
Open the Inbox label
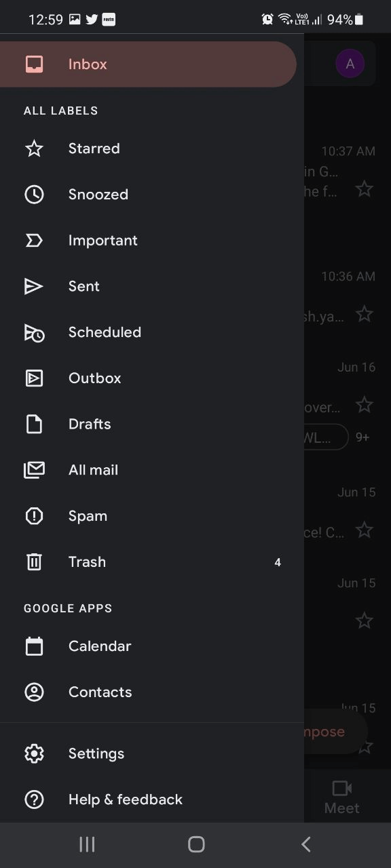coord(148,64)
